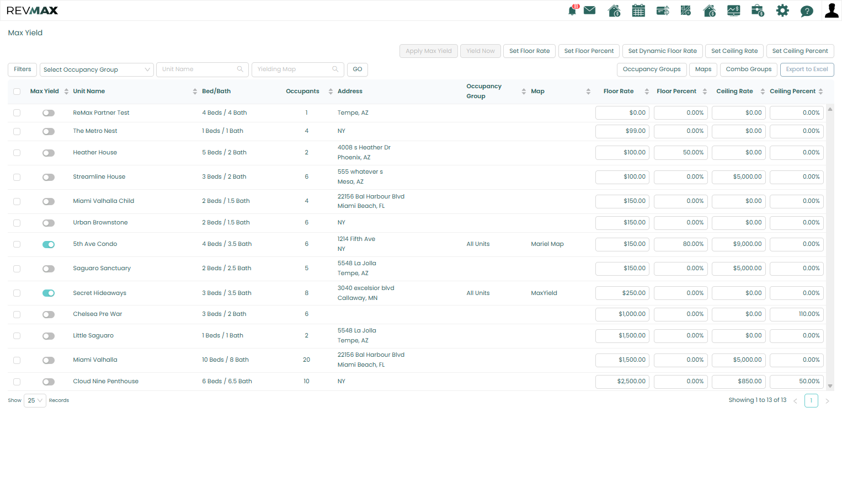Open the settings gear icon
The height and width of the screenshot is (504, 842).
click(x=782, y=10)
